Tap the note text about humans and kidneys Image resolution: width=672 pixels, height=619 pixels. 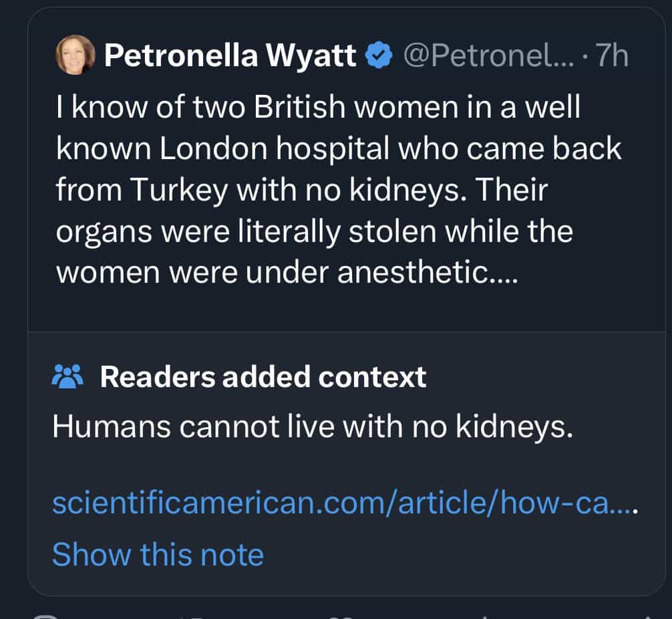(313, 426)
